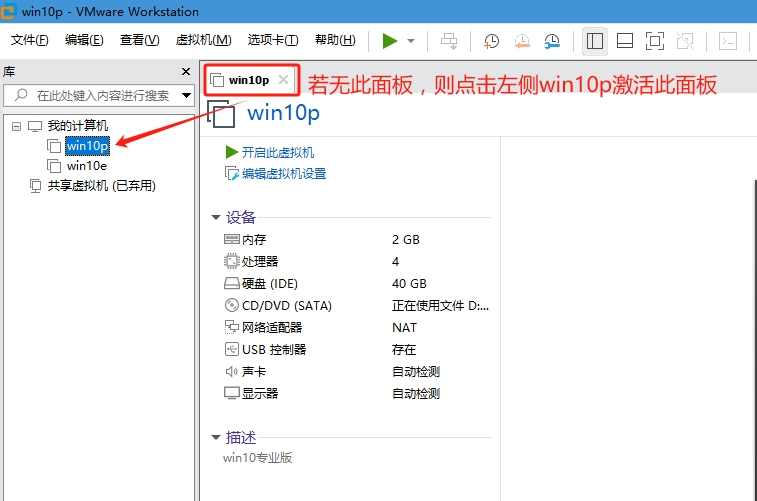Close the 库 library panel
Viewport: 757px width, 501px height.
[186, 71]
